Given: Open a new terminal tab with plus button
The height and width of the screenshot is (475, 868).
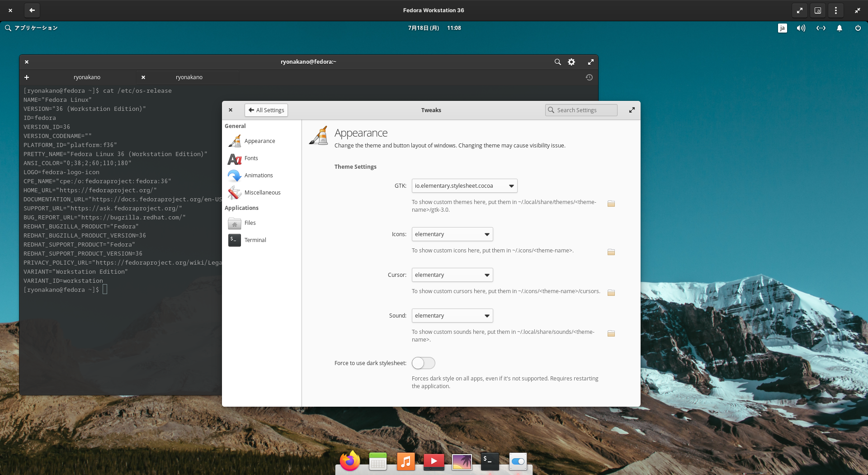Looking at the screenshot, I should tap(27, 77).
